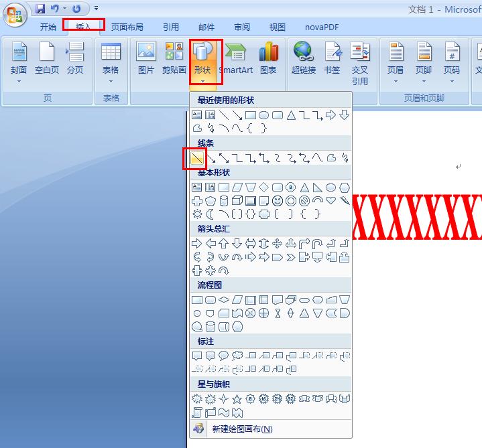Select the up arrow in 箭头总汇
The height and width of the screenshot is (448, 482).
224,244
